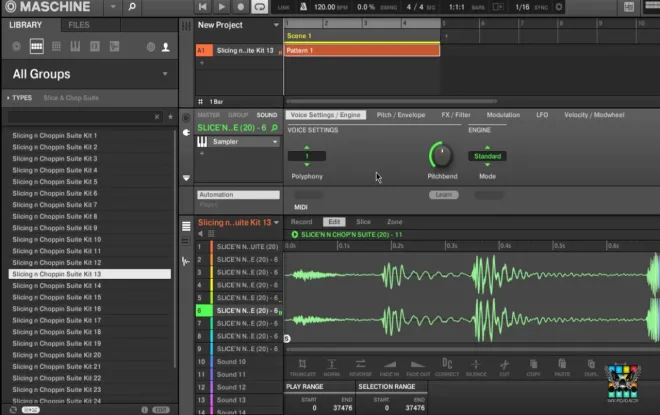The width and height of the screenshot is (660, 415).
Task: Select the Automation section button
Action: pos(238,195)
